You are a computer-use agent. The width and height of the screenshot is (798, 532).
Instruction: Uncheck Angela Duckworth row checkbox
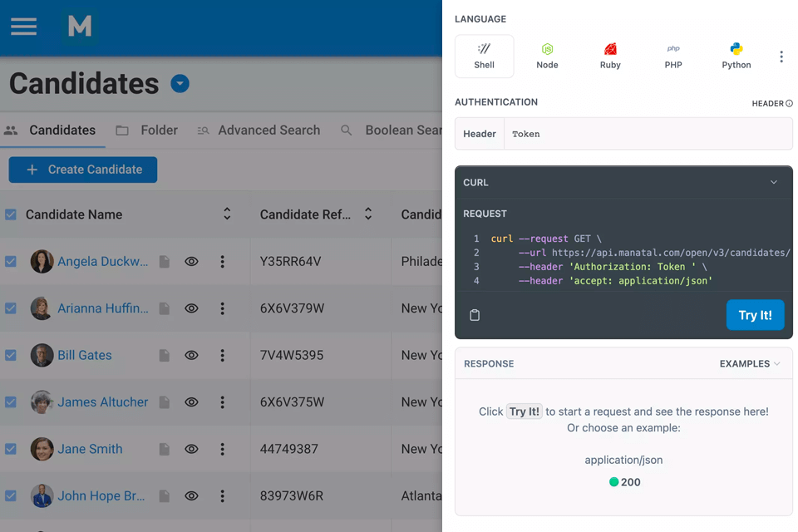point(11,261)
